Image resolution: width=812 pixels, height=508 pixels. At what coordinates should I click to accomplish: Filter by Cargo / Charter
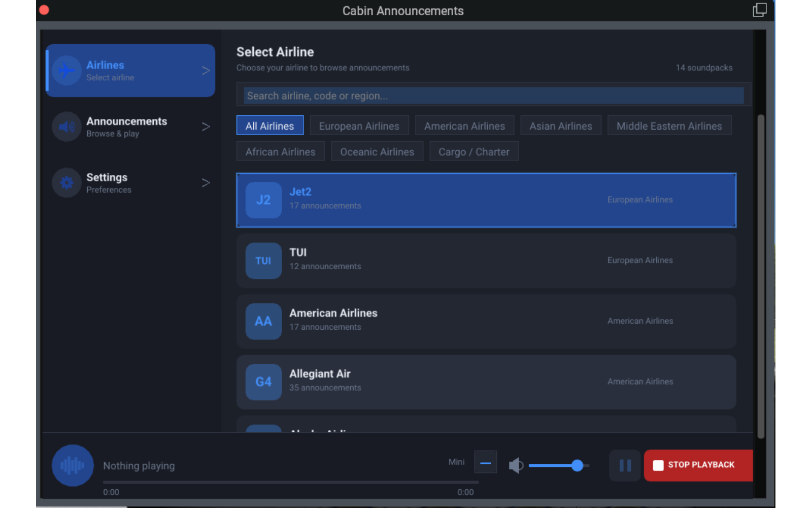pyautogui.click(x=474, y=151)
